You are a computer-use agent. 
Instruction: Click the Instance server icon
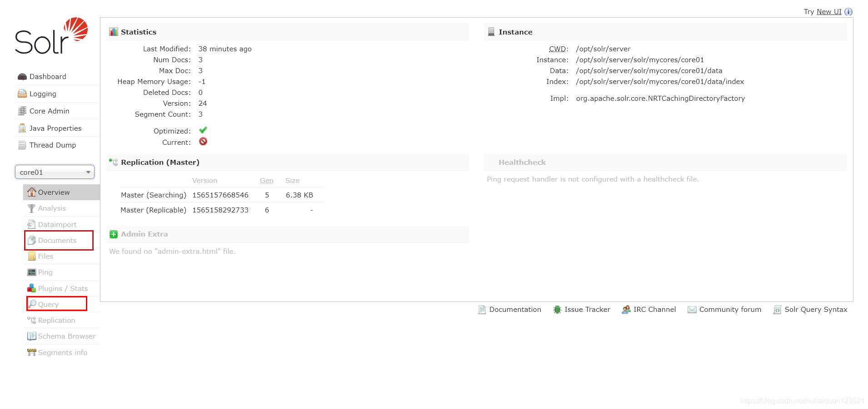coord(491,32)
